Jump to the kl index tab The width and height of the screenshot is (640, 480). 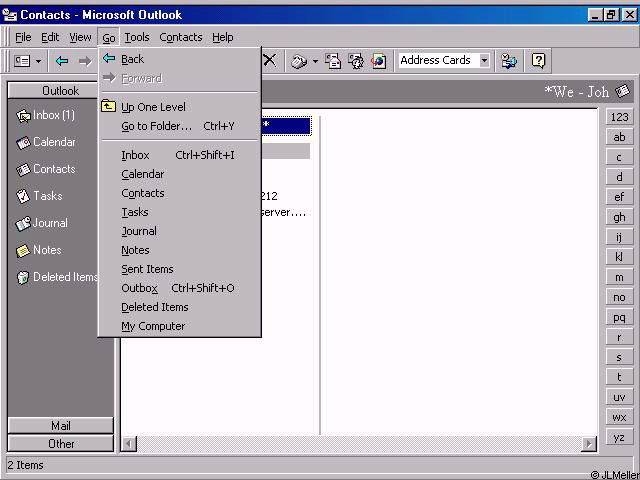pos(619,258)
